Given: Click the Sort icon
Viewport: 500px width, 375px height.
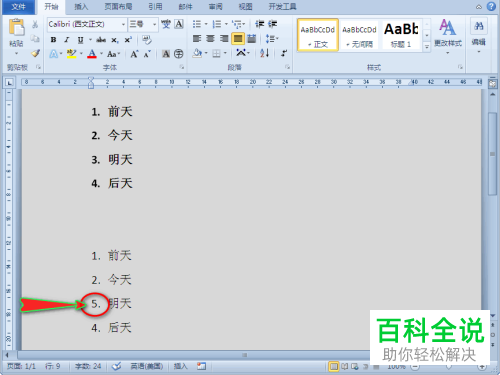Looking at the screenshot, I should pos(265,53).
